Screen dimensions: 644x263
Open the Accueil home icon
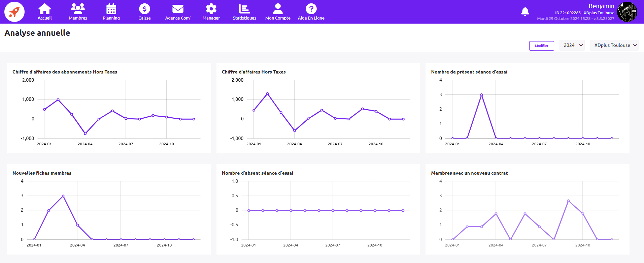click(44, 9)
